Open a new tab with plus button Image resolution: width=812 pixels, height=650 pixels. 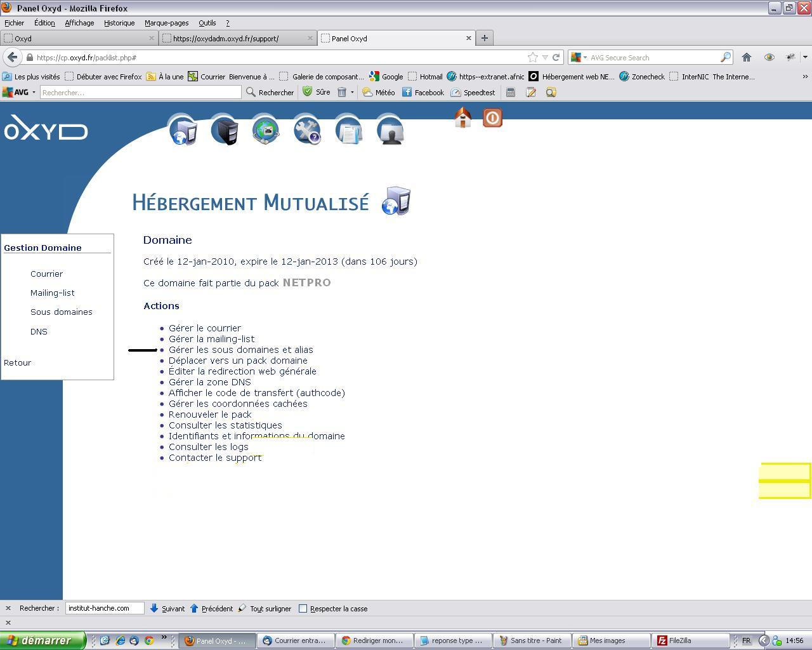pos(485,38)
